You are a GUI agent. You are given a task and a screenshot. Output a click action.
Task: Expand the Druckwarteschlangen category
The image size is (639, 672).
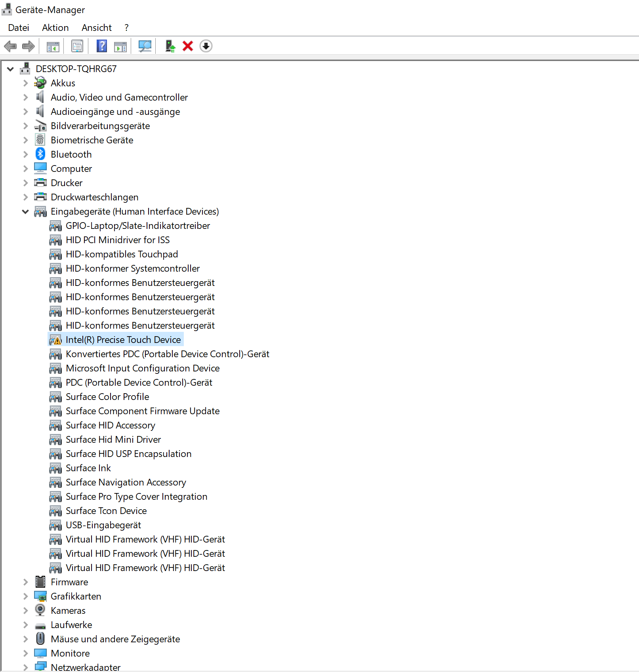(x=25, y=197)
